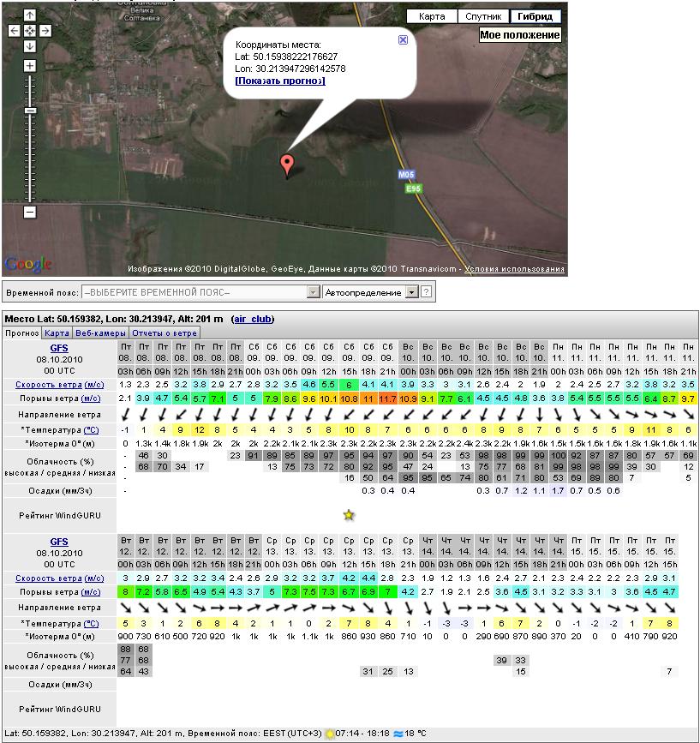The width and height of the screenshot is (700, 743).
Task: Click the map zoom slider handle
Action: (30, 111)
